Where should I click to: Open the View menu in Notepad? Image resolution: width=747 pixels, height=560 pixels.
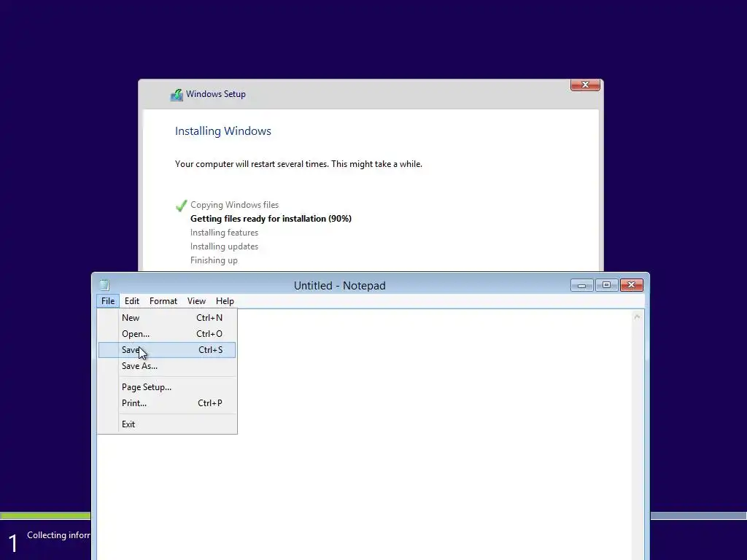point(196,301)
